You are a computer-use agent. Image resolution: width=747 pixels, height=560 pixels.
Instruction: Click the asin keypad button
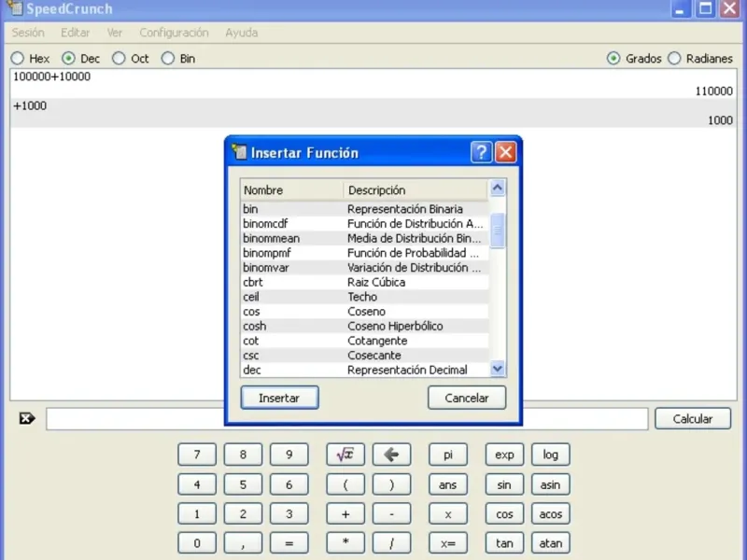coord(551,484)
